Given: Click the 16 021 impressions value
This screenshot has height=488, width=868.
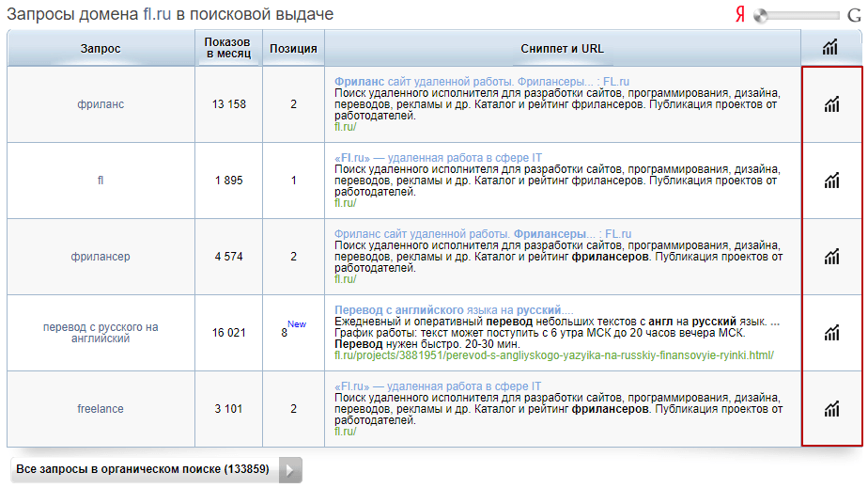Looking at the screenshot, I should point(228,332).
